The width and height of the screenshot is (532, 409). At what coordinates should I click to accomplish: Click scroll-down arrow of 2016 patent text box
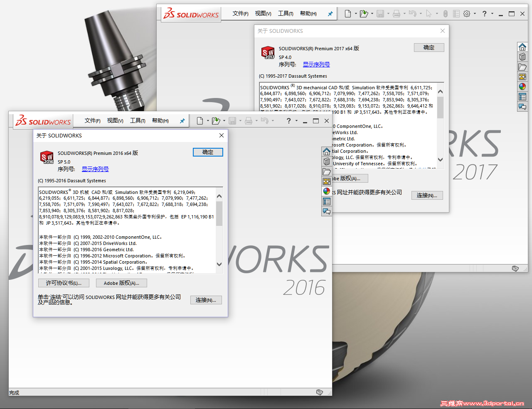click(x=219, y=264)
